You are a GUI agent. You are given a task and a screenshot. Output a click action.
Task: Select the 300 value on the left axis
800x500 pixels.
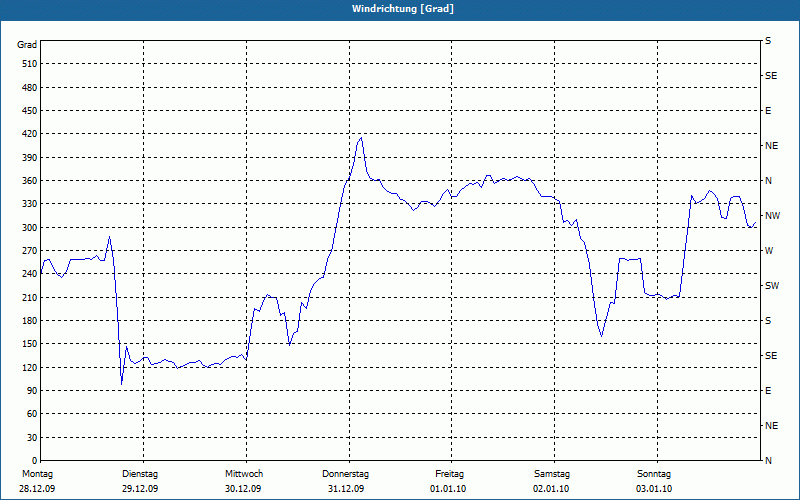29,228
